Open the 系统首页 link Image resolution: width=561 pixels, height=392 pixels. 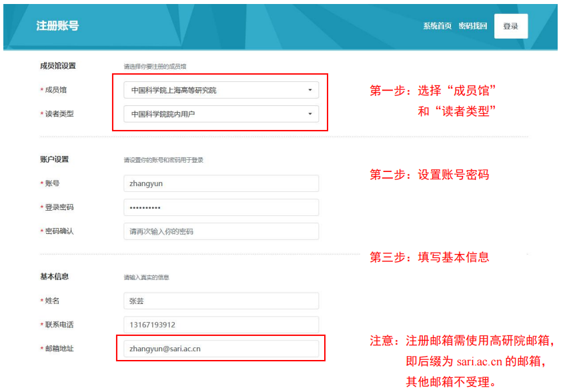pyautogui.click(x=437, y=26)
